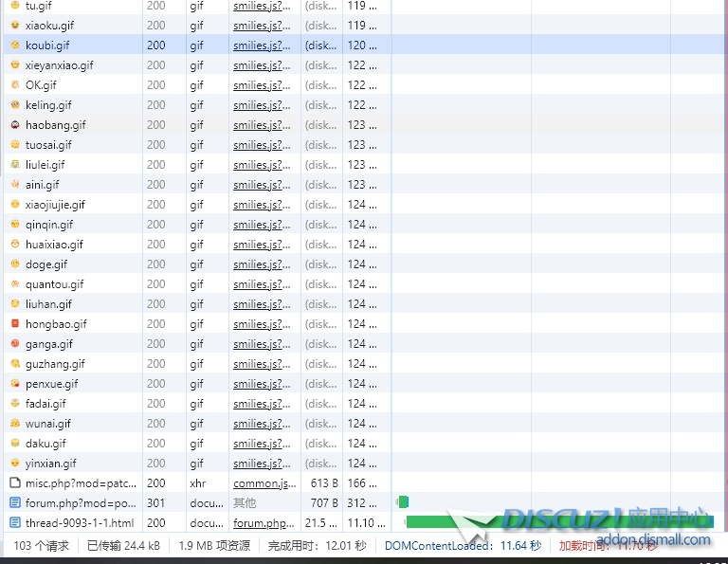Click the aini.gif hand icon

point(15,184)
